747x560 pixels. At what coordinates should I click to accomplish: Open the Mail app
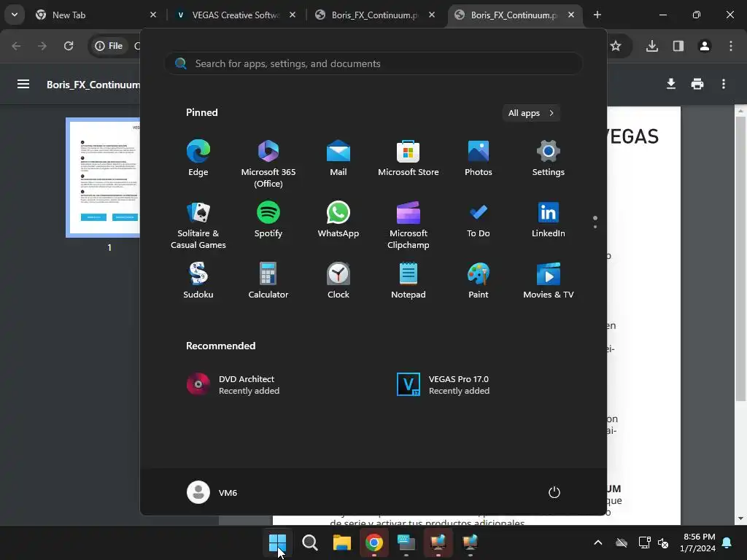point(338,158)
